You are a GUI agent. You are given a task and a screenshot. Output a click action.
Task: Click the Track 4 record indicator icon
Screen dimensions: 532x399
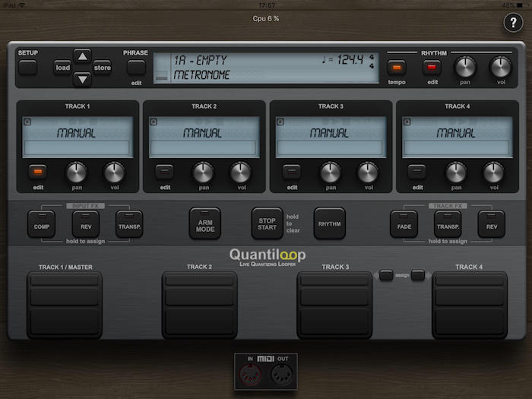407,122
